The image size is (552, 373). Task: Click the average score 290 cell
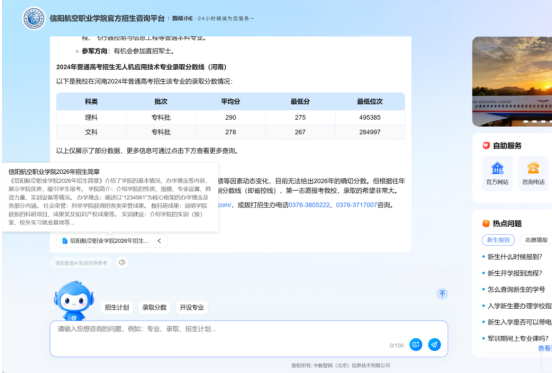click(x=231, y=118)
